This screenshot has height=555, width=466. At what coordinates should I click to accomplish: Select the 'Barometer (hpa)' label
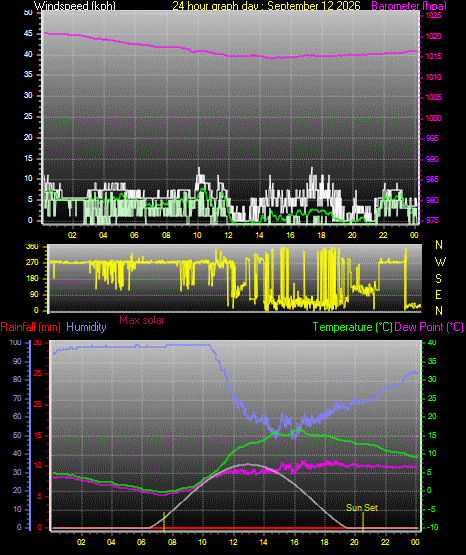pyautogui.click(x=409, y=6)
